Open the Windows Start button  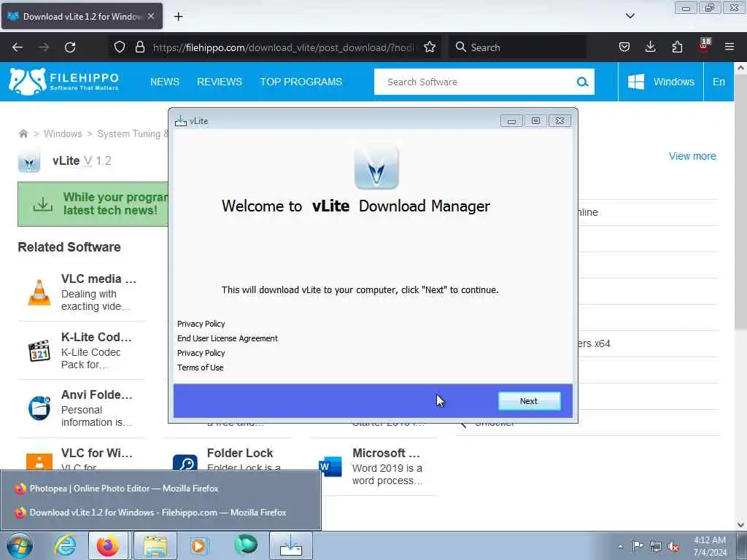pos(20,545)
